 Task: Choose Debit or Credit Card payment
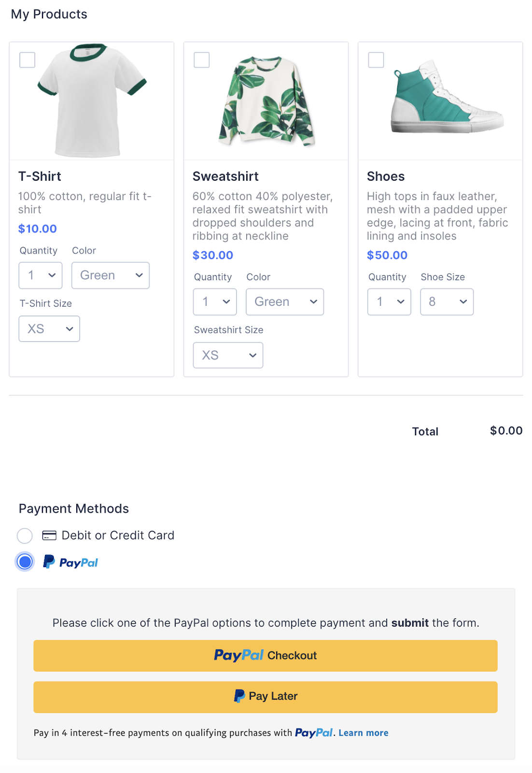pyautogui.click(x=25, y=535)
